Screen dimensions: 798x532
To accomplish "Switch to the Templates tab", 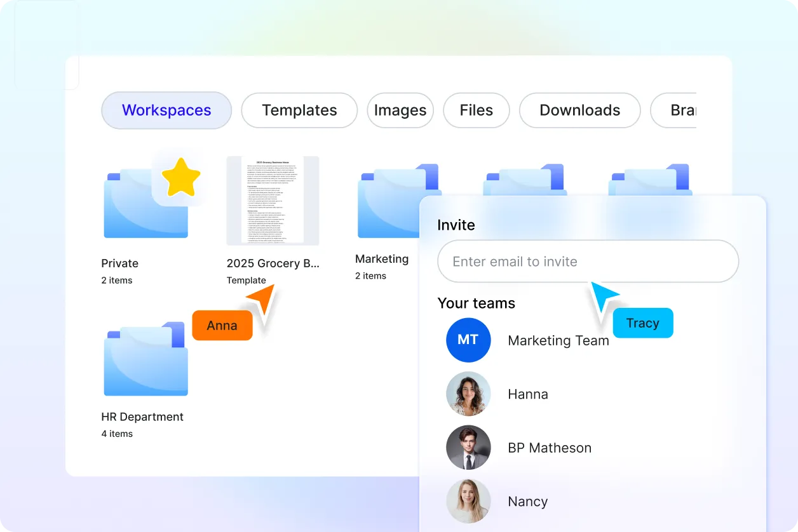I will (x=299, y=110).
